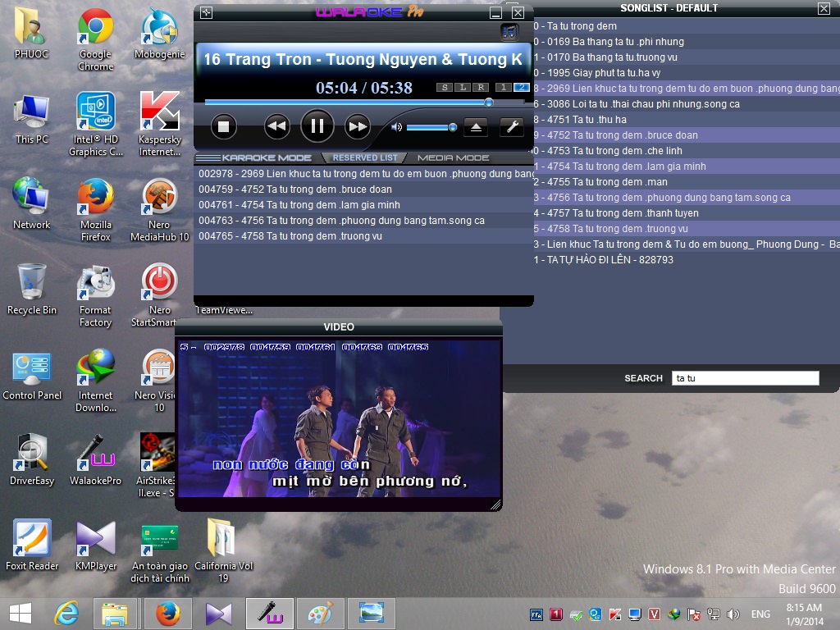The height and width of the screenshot is (630, 840).
Task: Open the Recycle Bin
Action: (x=32, y=289)
